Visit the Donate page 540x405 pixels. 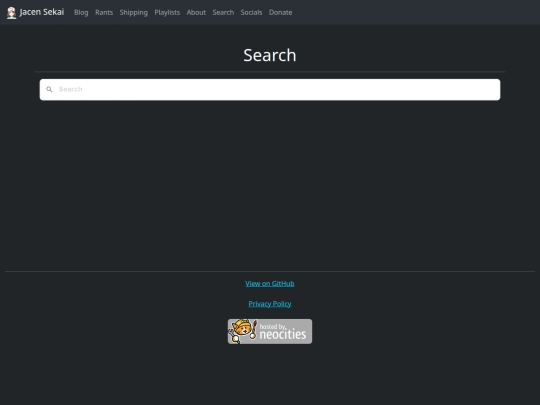click(x=280, y=12)
